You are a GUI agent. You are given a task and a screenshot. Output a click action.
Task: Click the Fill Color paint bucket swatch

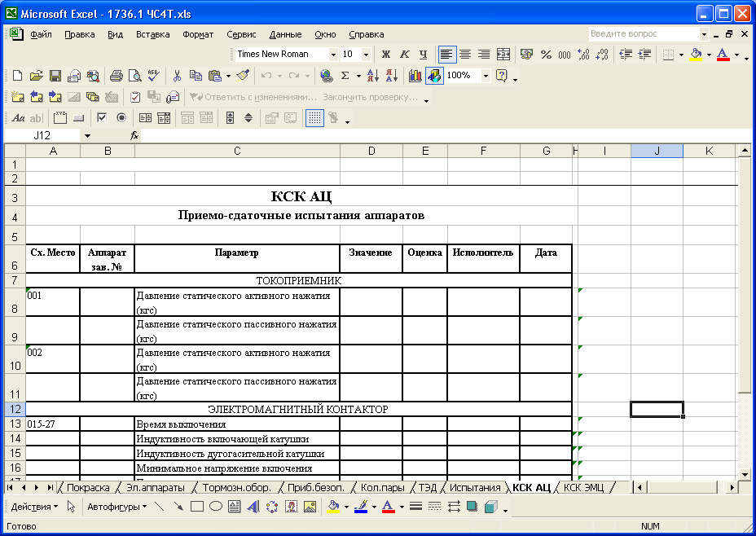click(x=697, y=55)
